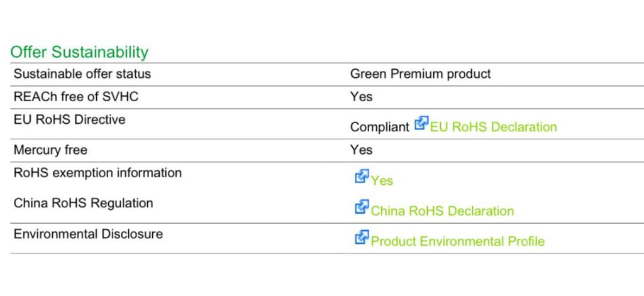The image size is (644, 296).
Task: Click the Compliant text in EU RoHS row
Action: click(x=379, y=127)
